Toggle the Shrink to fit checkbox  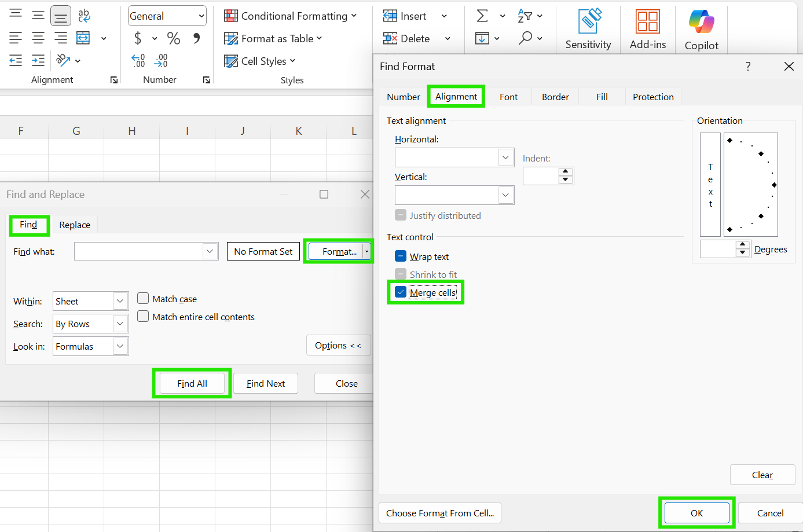(x=401, y=274)
